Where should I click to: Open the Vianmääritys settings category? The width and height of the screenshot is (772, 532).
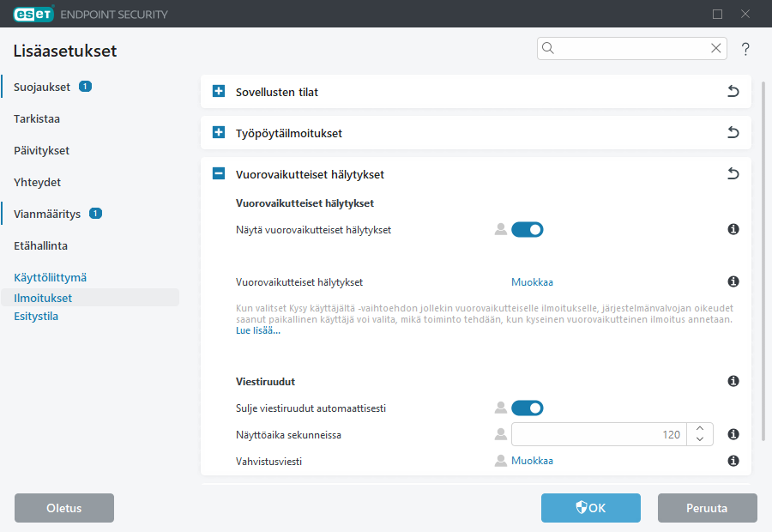[x=47, y=215]
